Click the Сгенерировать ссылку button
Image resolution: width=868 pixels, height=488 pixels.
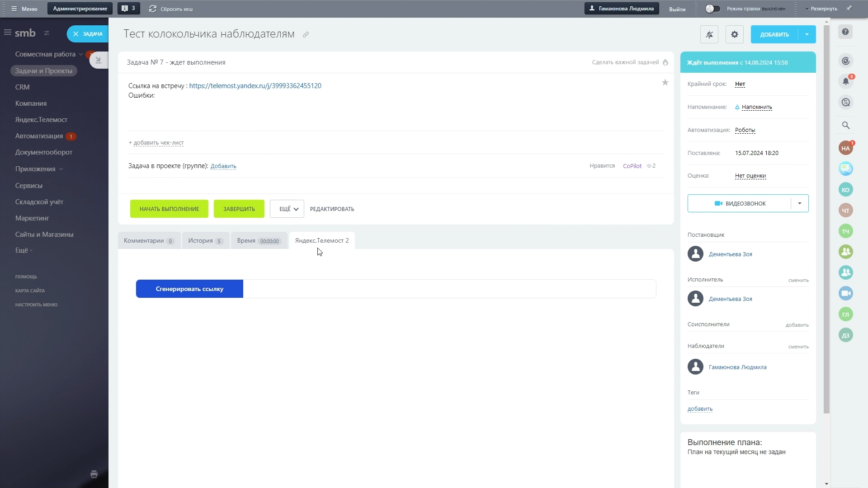(x=189, y=289)
